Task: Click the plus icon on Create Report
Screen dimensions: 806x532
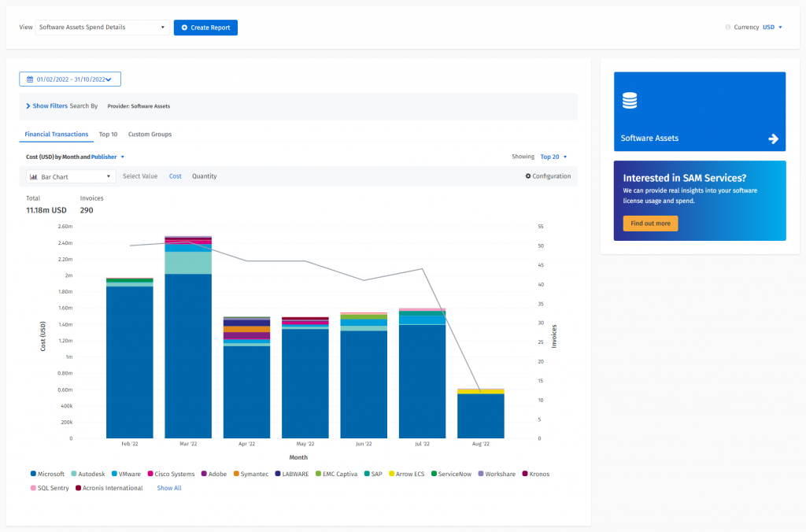Action: pyautogui.click(x=184, y=28)
